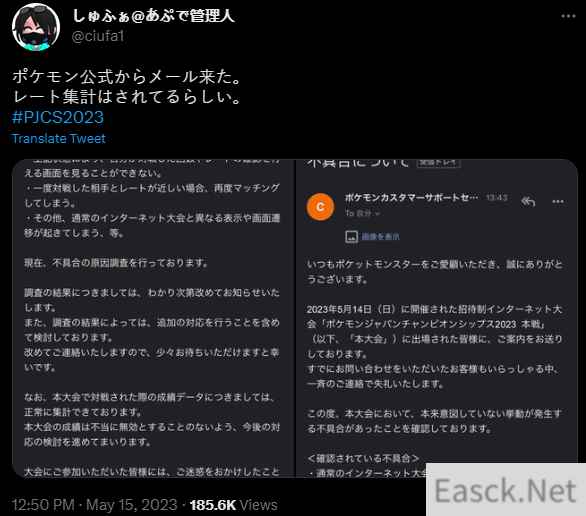Click the Easck.Net watermark logo
Viewport: 586px width, 516px height.
506,490
